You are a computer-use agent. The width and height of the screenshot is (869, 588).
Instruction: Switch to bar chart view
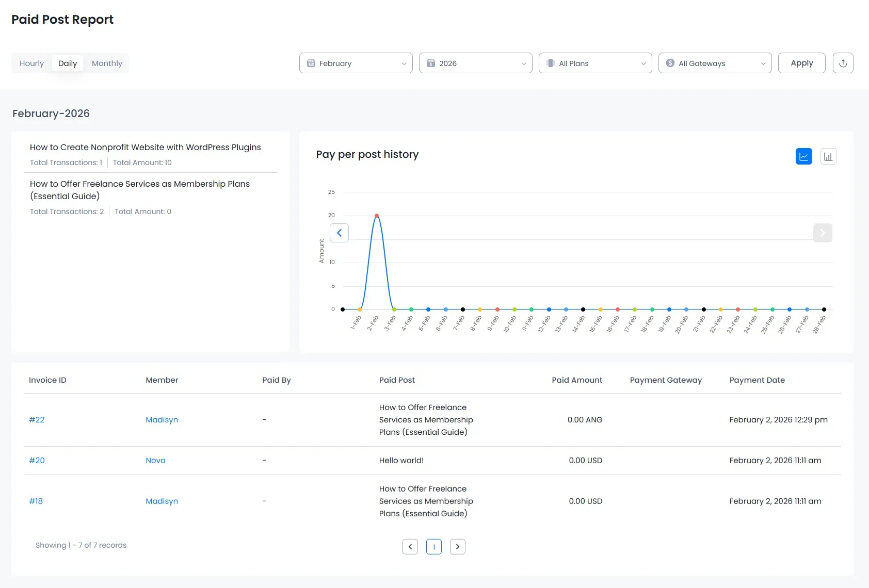point(828,156)
